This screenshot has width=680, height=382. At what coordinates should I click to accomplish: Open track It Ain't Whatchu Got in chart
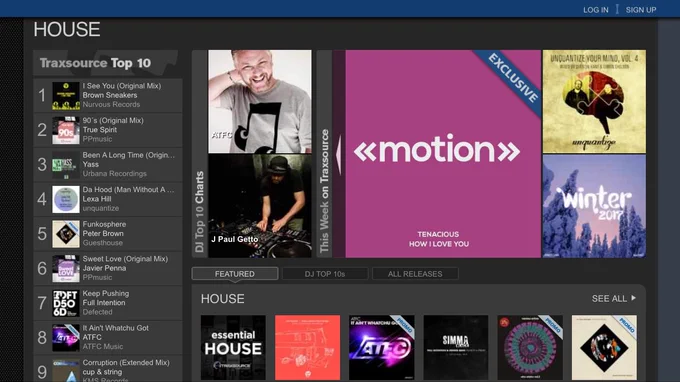coord(115,328)
